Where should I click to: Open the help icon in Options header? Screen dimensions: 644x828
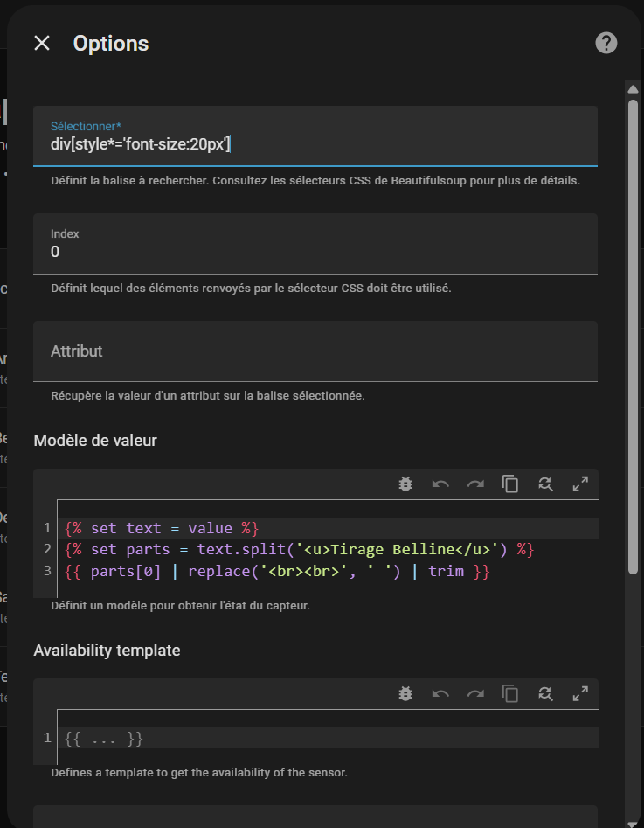click(x=606, y=44)
